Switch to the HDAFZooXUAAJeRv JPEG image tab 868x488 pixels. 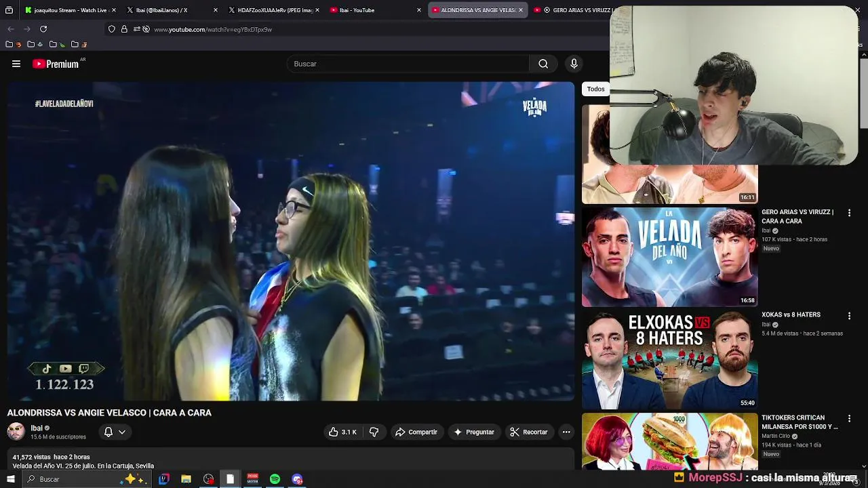273,10
